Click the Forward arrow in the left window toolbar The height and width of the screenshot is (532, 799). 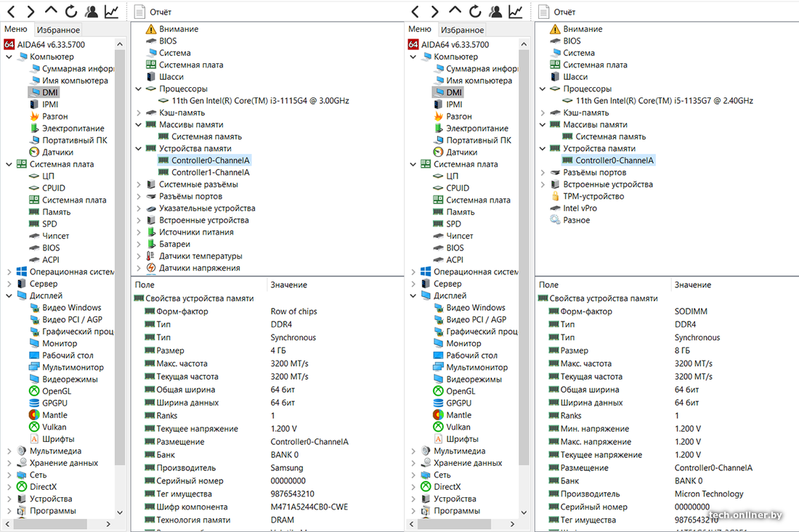(31, 11)
